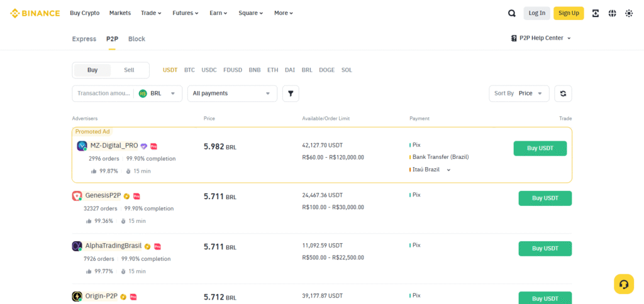Open the GenesisP2P advertiser profile
Screen dimensions: 644x304
(103, 196)
